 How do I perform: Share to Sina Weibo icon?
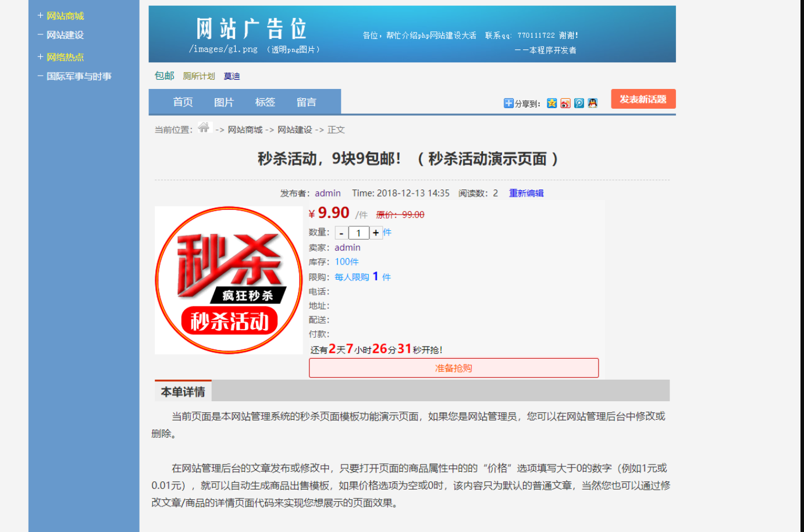pos(565,103)
